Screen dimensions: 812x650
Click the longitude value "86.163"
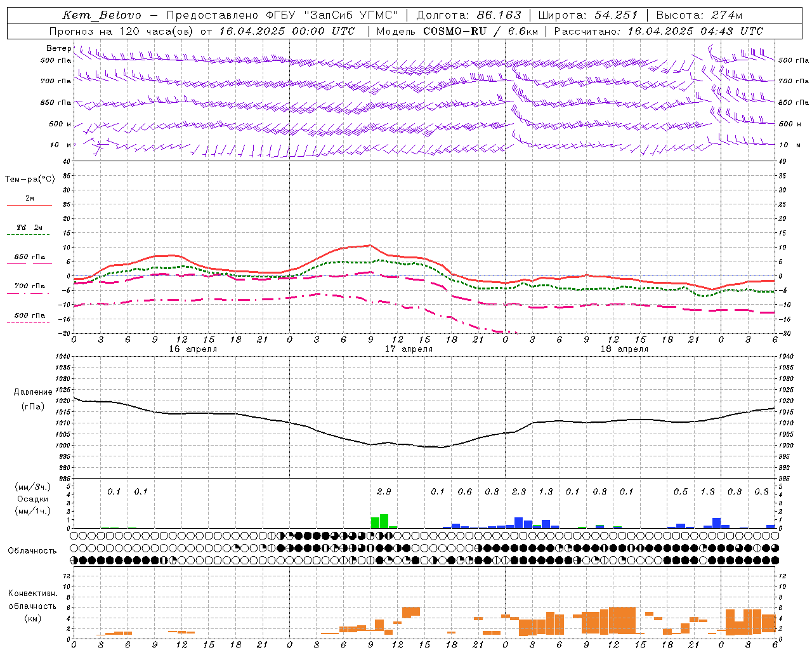point(499,15)
